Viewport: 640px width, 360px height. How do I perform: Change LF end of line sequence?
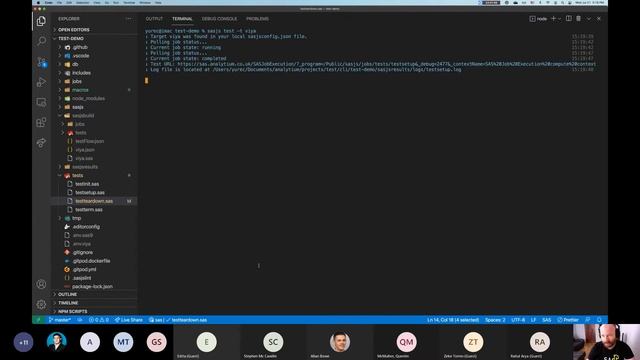533,320
